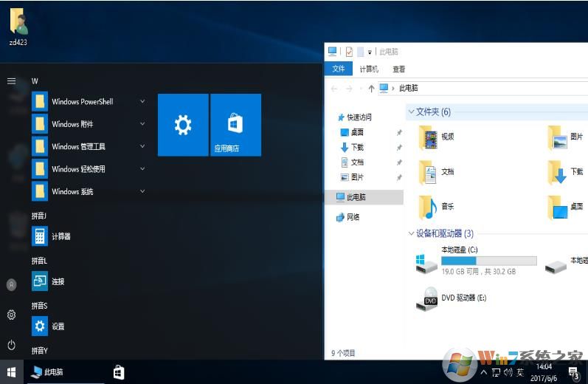Open the Store icon on taskbar
This screenshot has height=384, width=588.
[x=119, y=372]
